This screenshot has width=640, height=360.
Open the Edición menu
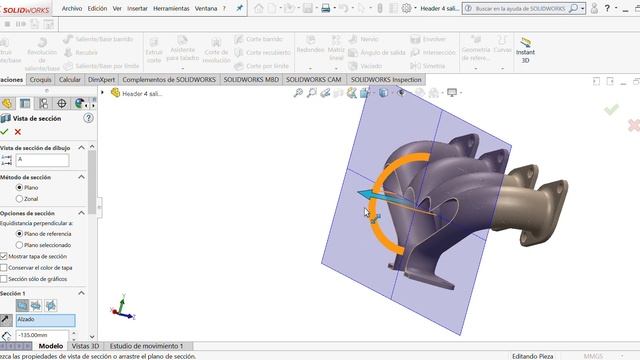click(97, 8)
